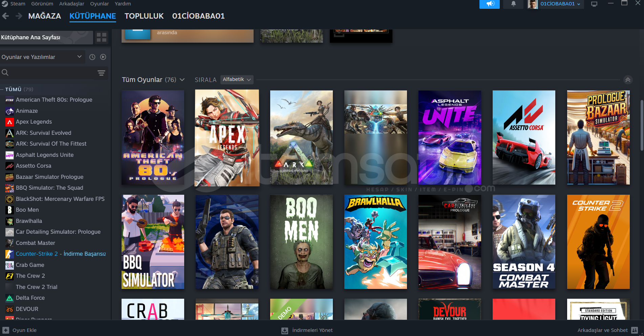Click the back navigation arrow
The width and height of the screenshot is (644, 336).
pos(5,16)
